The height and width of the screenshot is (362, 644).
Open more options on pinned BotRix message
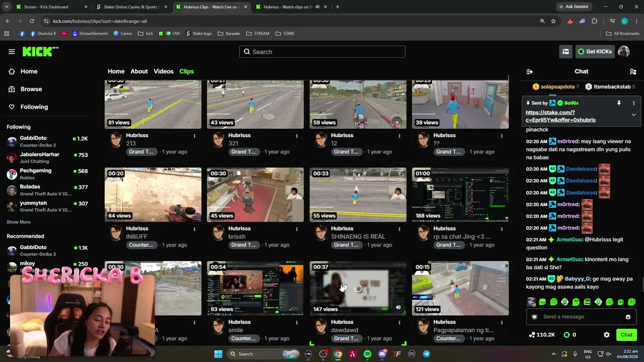click(633, 103)
